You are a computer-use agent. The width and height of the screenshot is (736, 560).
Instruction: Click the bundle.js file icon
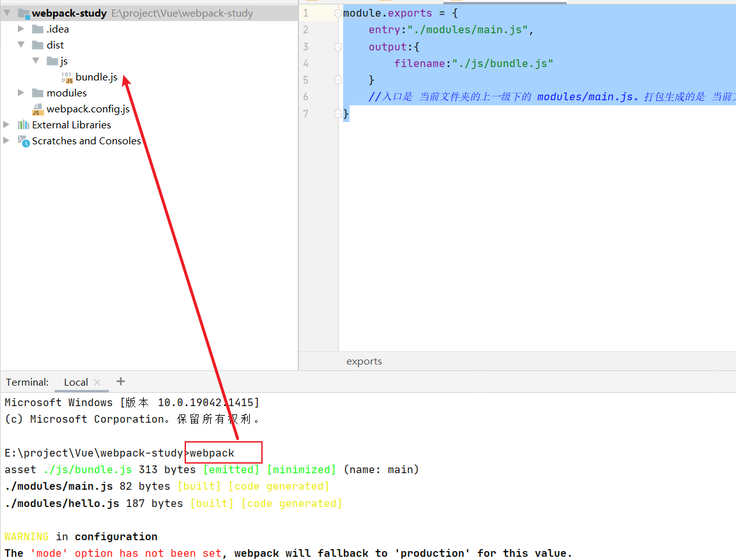click(x=67, y=77)
